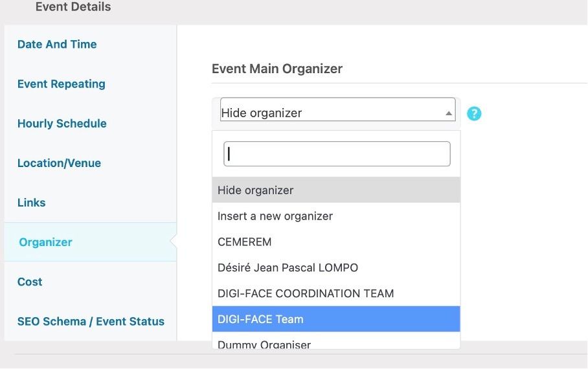Switch to SEO Schema / Event Status tab

pos(91,321)
